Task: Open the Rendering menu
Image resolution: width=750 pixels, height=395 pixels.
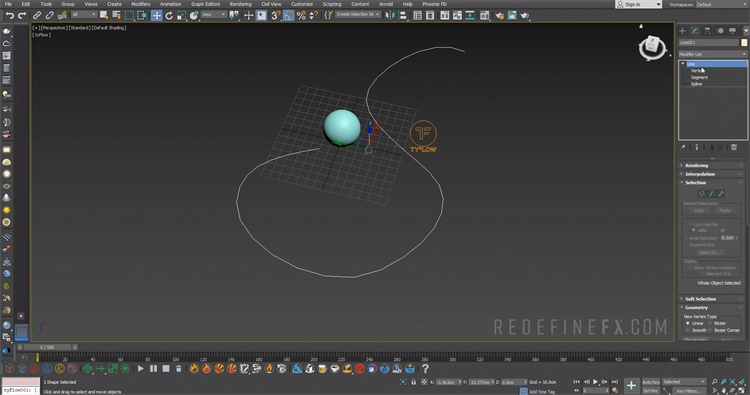Action: pos(241,4)
